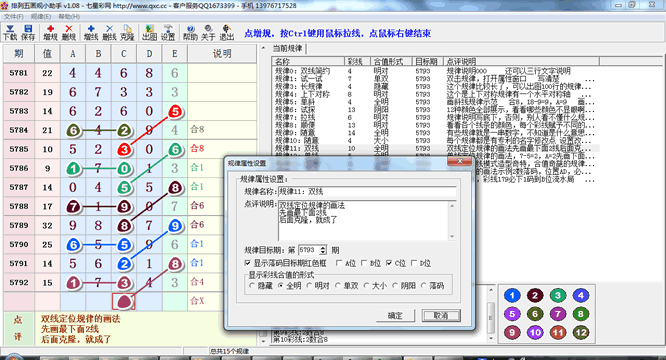
Task: Click the 彩线 column header in rule list
Action: (x=357, y=62)
